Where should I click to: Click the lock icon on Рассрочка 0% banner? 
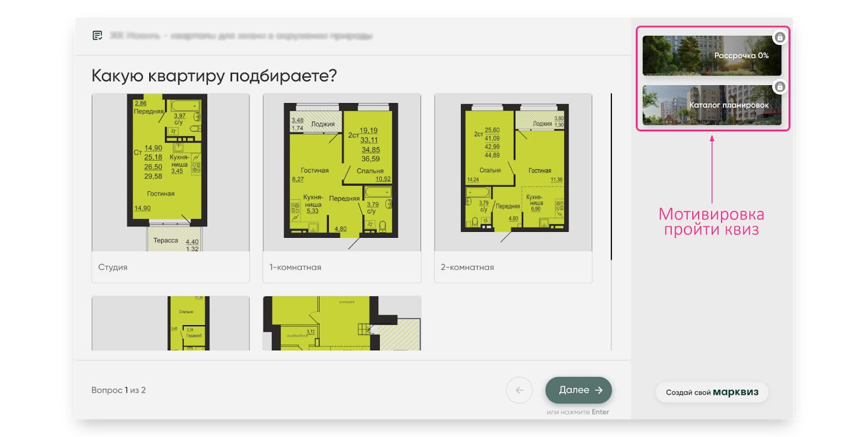[x=779, y=37]
